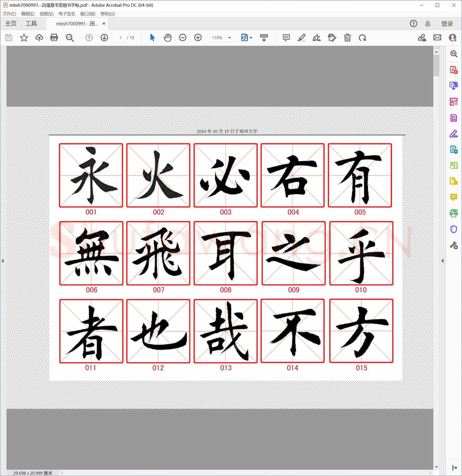Expand the left navigation pane arrow

3,261
